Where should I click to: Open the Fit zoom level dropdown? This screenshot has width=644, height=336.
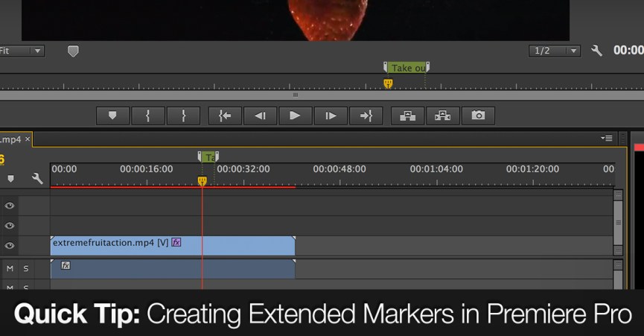coord(22,51)
